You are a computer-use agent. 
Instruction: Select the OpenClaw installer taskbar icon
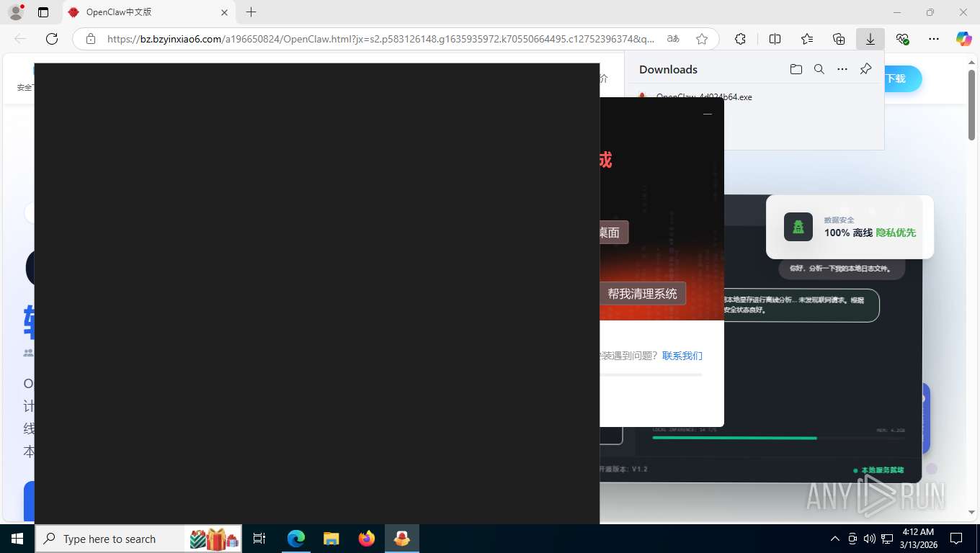coord(402,539)
